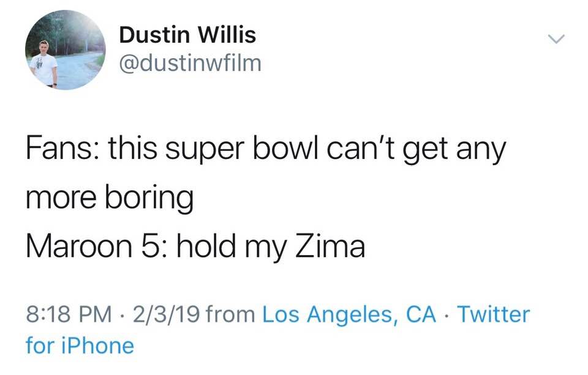Image resolution: width=588 pixels, height=375 pixels.
Task: Select the 2/3/19 date text
Action: 165,314
